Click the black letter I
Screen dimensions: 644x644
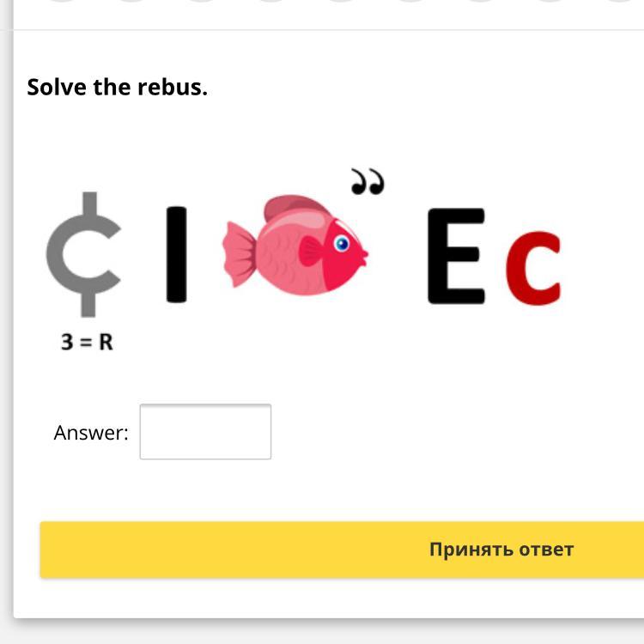[x=177, y=254]
